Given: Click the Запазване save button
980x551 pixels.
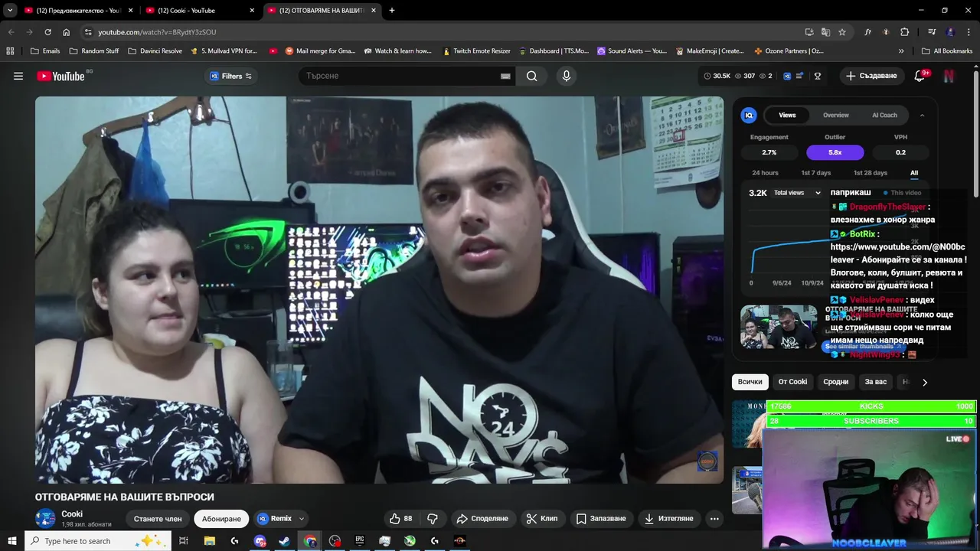Looking at the screenshot, I should tap(602, 519).
